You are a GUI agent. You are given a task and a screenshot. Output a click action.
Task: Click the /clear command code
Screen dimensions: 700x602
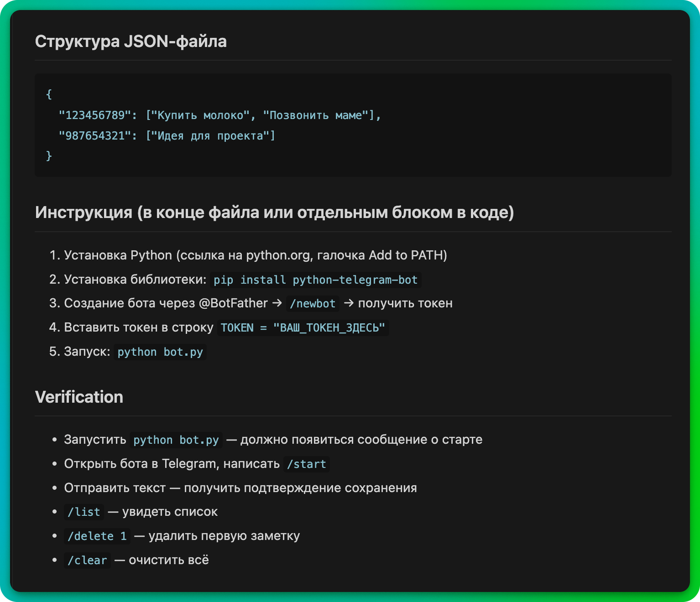pyautogui.click(x=87, y=560)
